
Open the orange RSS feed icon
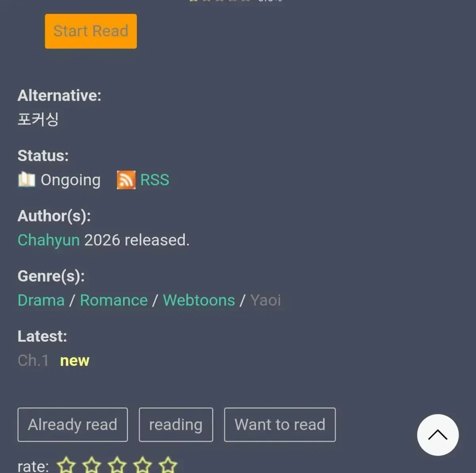click(126, 180)
